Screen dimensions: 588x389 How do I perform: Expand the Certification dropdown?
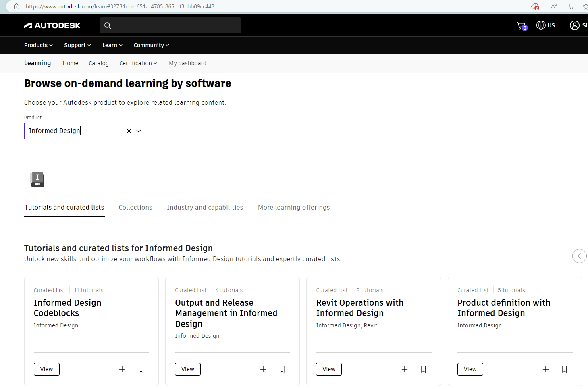[x=138, y=63]
